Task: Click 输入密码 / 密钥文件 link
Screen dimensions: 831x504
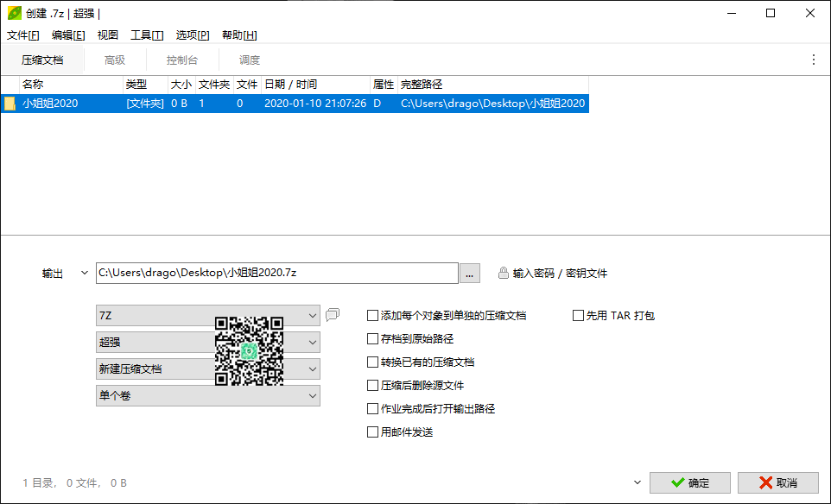Action: point(560,274)
